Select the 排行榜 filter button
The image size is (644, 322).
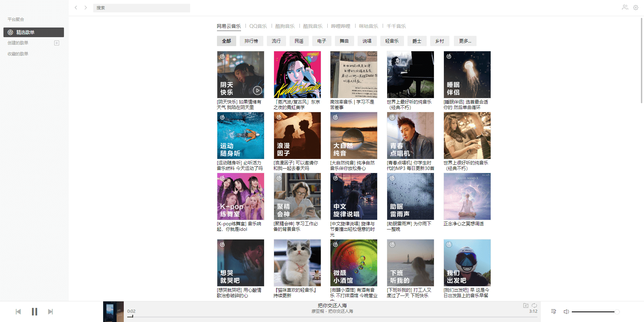click(x=251, y=41)
